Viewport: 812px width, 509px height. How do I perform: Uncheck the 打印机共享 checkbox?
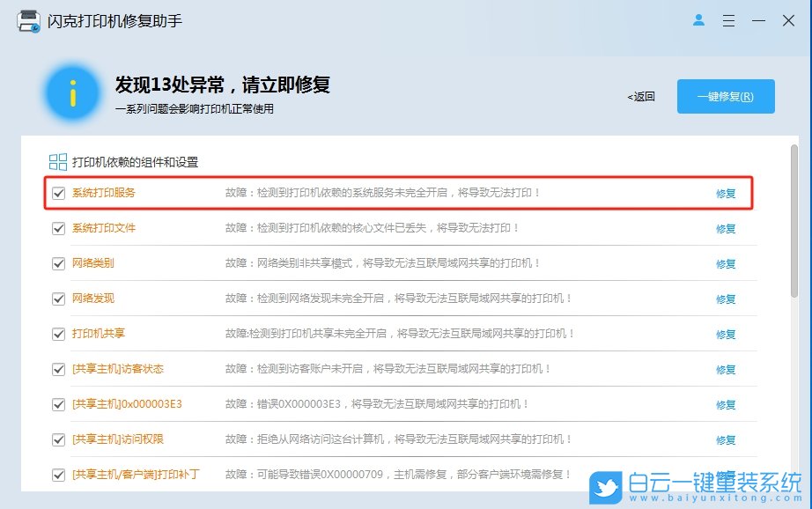coord(57,334)
